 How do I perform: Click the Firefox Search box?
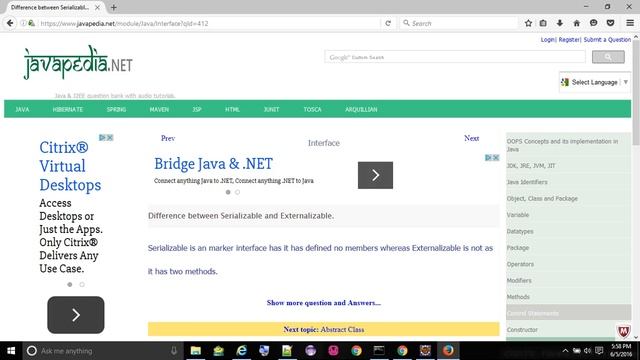(459, 23)
